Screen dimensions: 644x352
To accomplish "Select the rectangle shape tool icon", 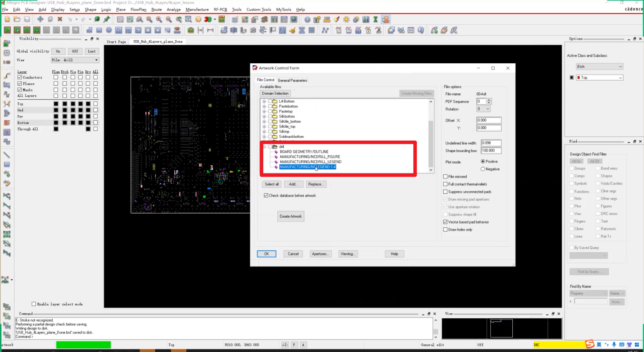I will coord(99,30).
